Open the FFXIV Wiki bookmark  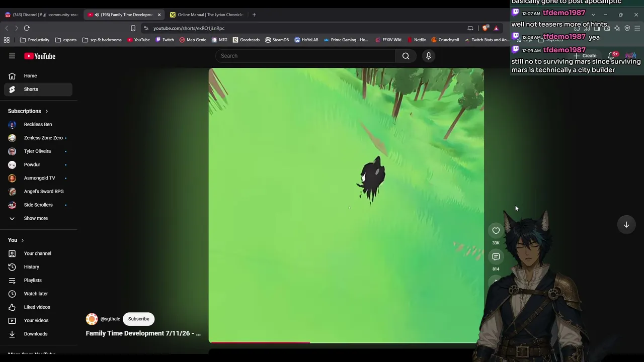[x=388, y=40]
